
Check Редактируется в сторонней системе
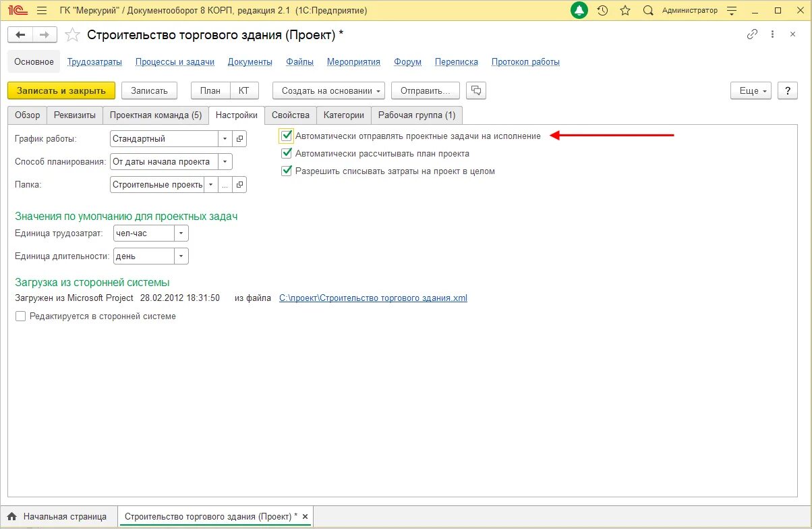(20, 316)
